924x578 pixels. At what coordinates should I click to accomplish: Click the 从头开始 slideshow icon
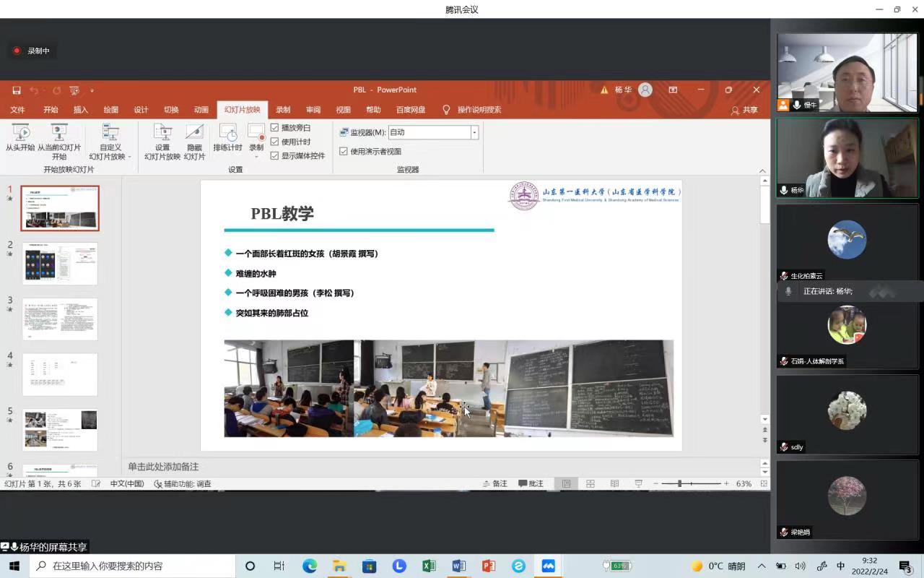point(21,133)
